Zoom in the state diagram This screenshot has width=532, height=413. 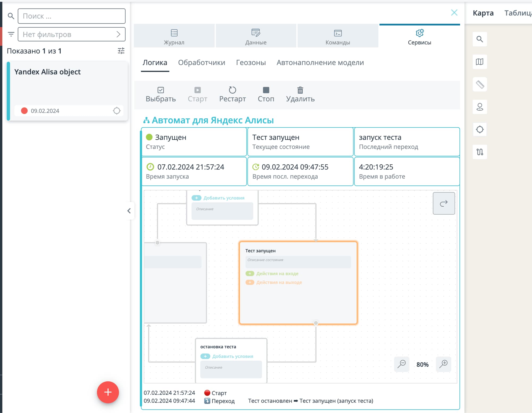443,364
